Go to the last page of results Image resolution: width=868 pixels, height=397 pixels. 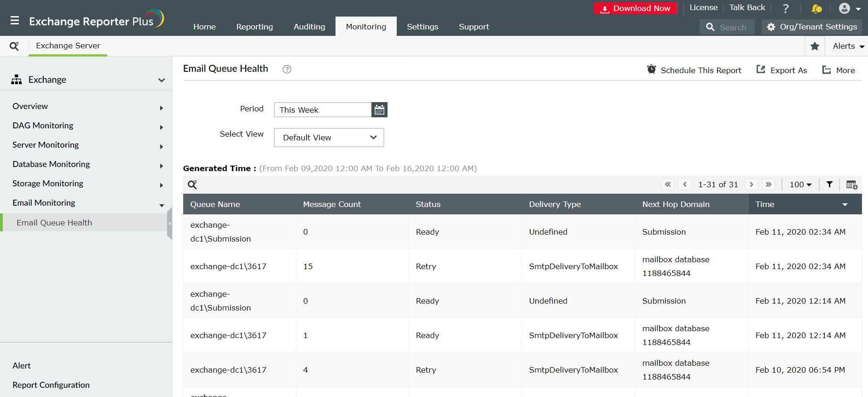[x=769, y=184]
